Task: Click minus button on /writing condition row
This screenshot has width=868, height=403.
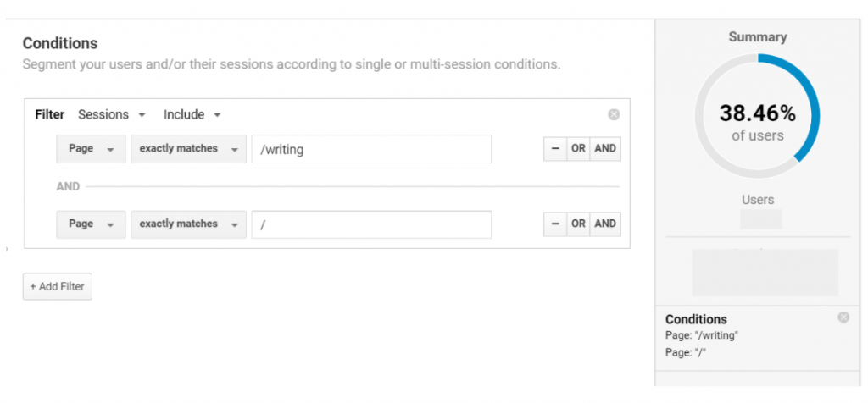Action: point(555,148)
